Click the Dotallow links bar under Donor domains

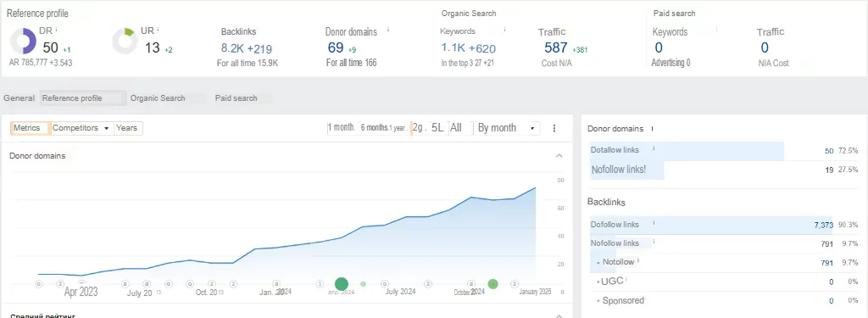[x=687, y=151]
